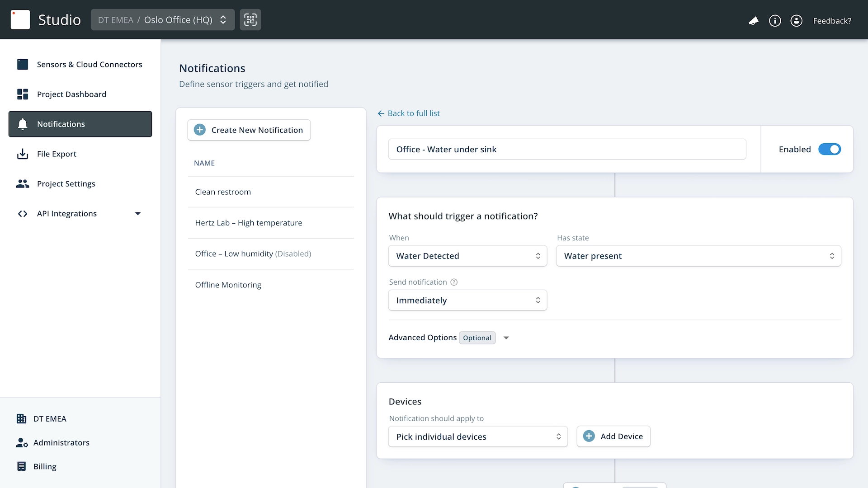Go to Sensors & Cloud Connectors
This screenshot has height=488, width=868.
pos(90,64)
